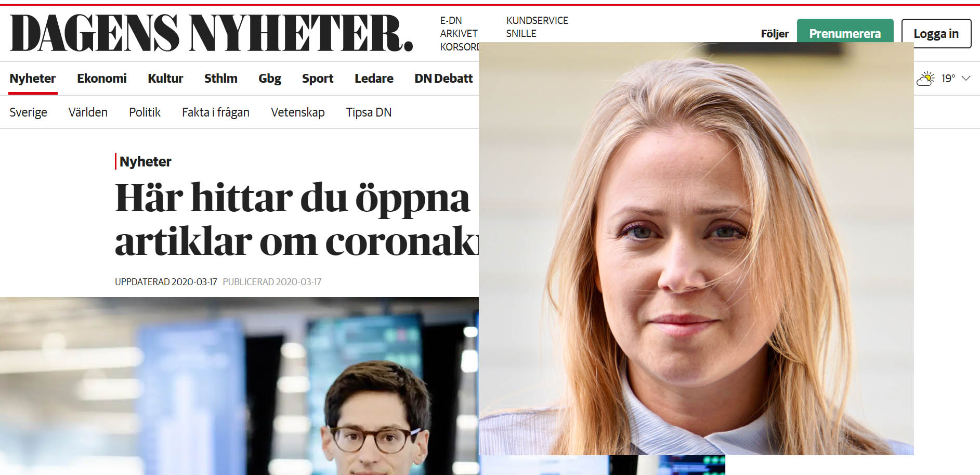The image size is (980, 475).
Task: Open the Gbg section
Action: (270, 79)
